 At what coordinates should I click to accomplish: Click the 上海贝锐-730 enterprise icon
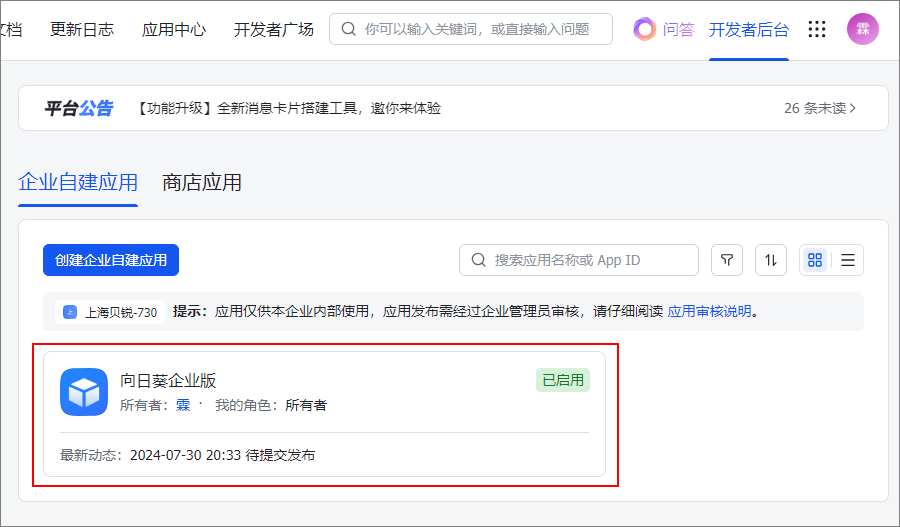tap(70, 312)
